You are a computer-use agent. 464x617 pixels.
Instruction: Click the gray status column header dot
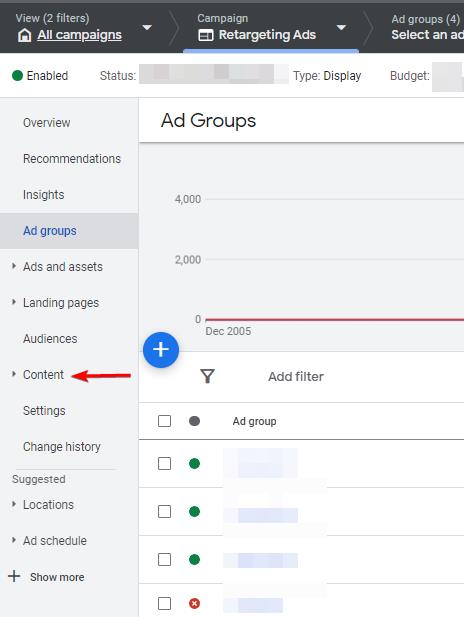[x=194, y=421]
